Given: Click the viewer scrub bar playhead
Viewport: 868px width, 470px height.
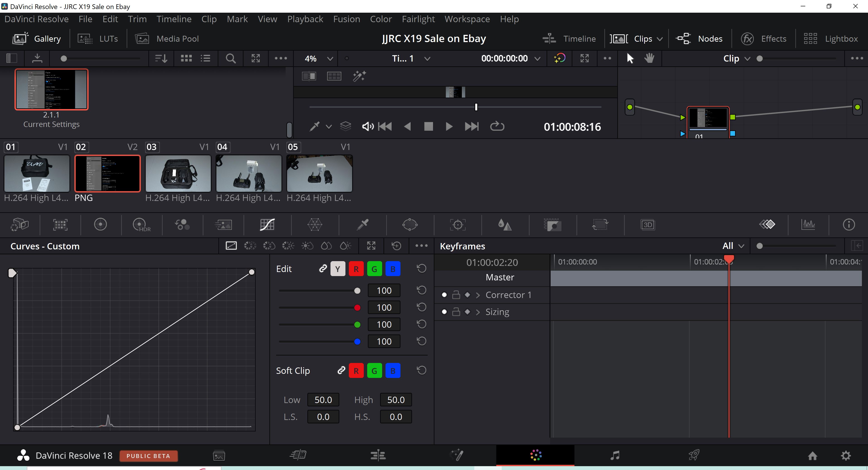Looking at the screenshot, I should click(x=476, y=107).
